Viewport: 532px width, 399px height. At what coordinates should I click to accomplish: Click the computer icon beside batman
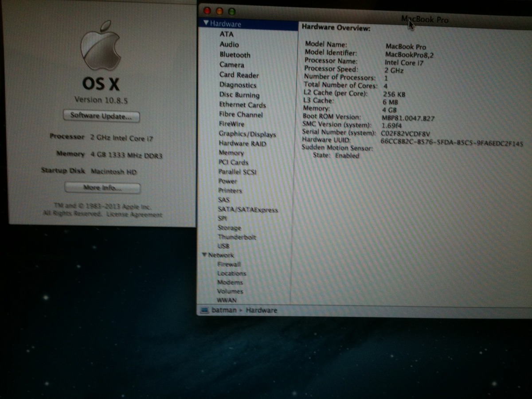[x=204, y=310]
